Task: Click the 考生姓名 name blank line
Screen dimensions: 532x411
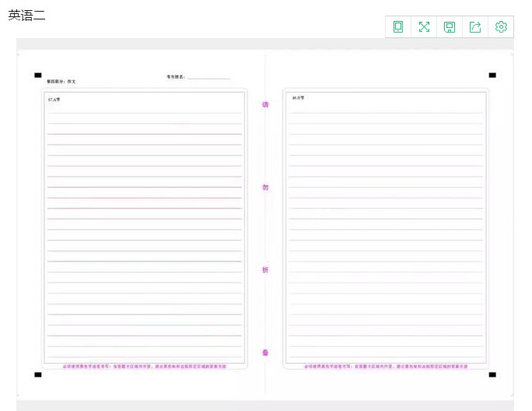Action: (x=208, y=77)
